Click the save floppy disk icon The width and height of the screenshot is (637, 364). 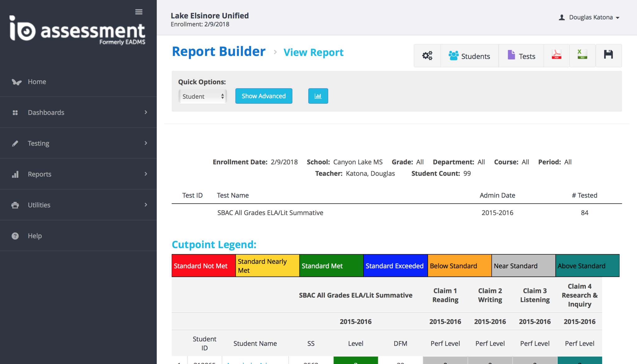click(608, 55)
